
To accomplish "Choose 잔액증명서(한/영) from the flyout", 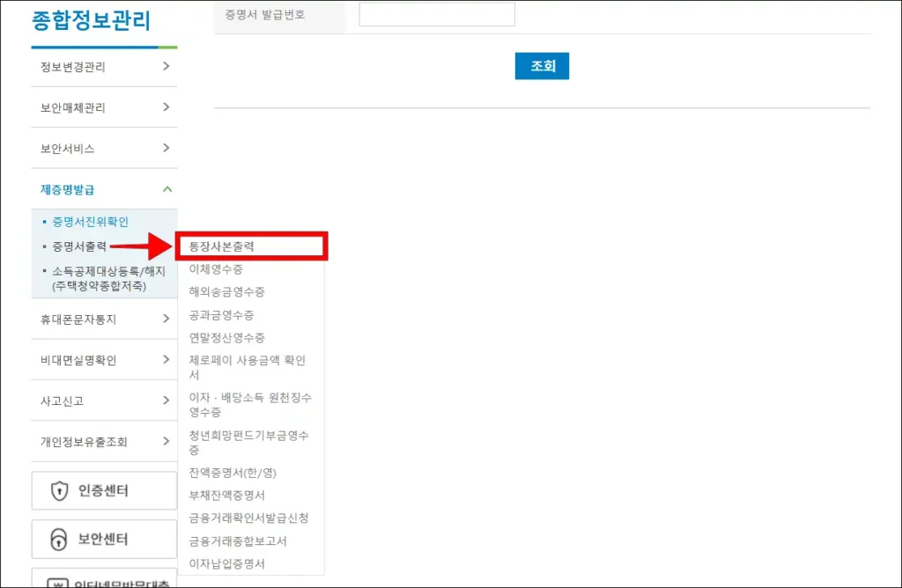I will click(233, 473).
